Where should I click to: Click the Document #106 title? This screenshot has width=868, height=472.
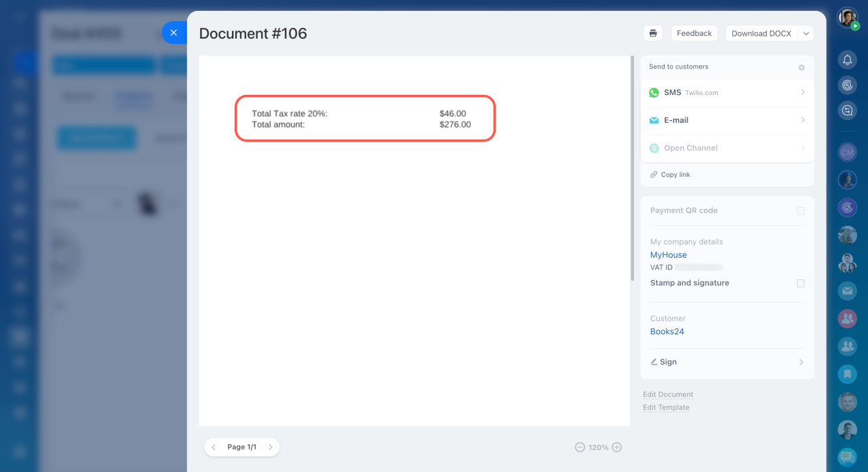(x=253, y=33)
